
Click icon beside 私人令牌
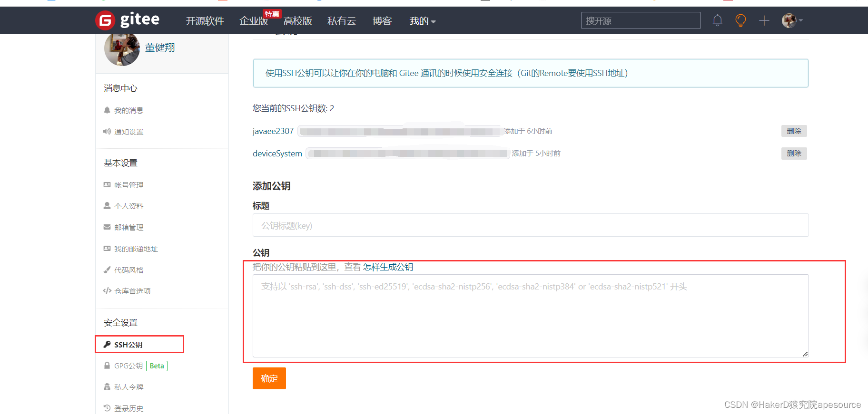tap(107, 387)
